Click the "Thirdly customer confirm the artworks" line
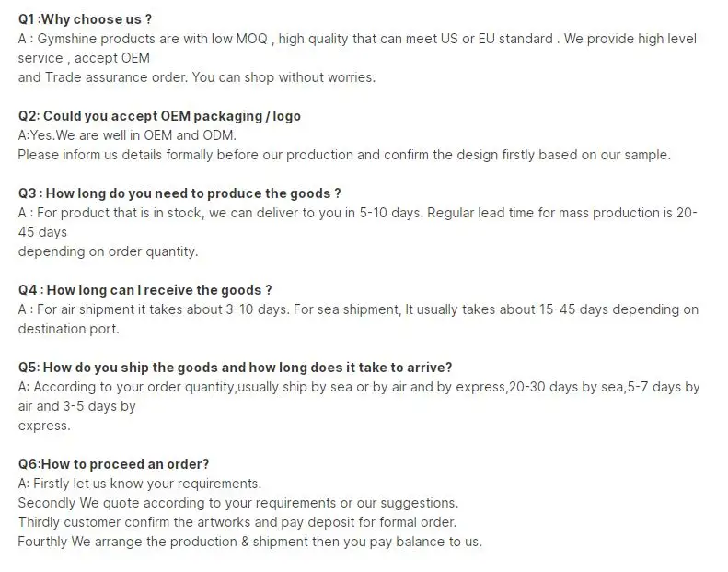The image size is (728, 572). (x=237, y=522)
